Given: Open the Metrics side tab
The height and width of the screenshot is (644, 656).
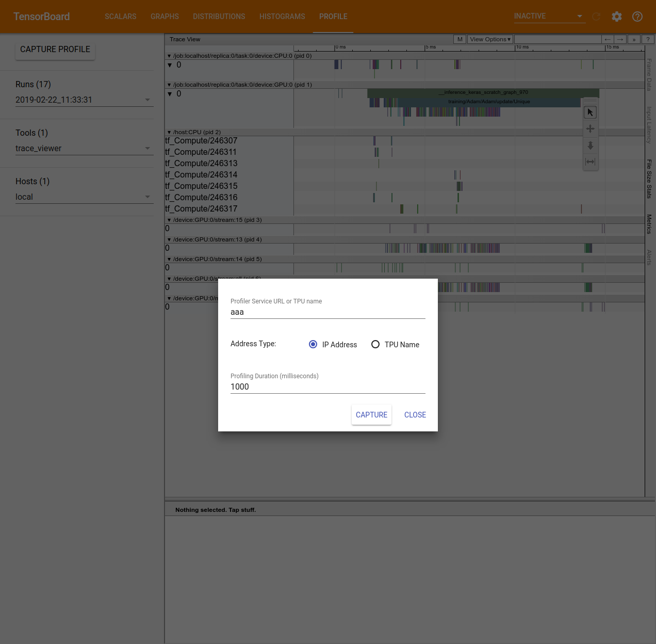Looking at the screenshot, I should coord(649,224).
